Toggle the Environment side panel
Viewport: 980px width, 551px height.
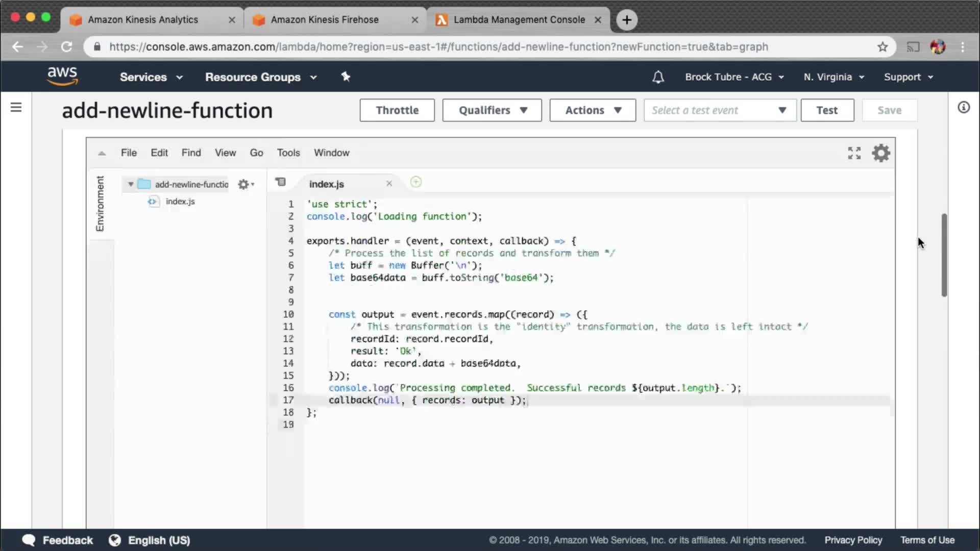click(x=100, y=204)
